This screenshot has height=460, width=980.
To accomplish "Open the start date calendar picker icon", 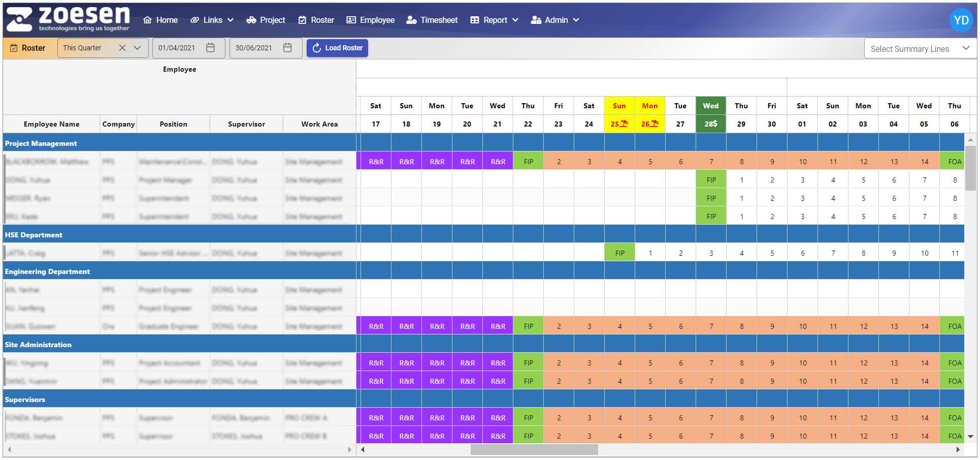I will 210,48.
